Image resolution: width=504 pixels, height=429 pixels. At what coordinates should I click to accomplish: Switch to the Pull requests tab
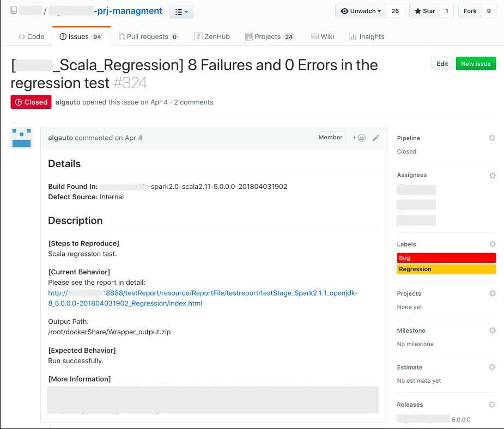click(x=148, y=36)
